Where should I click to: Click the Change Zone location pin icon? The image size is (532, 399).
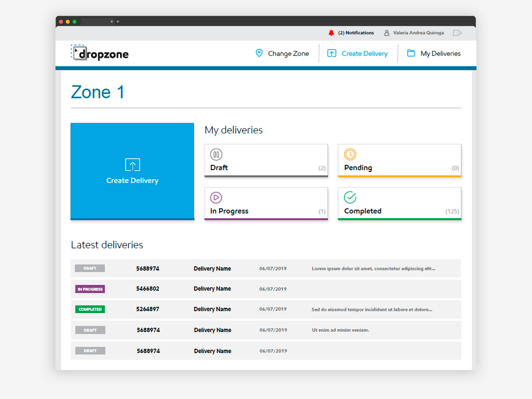[x=259, y=53]
